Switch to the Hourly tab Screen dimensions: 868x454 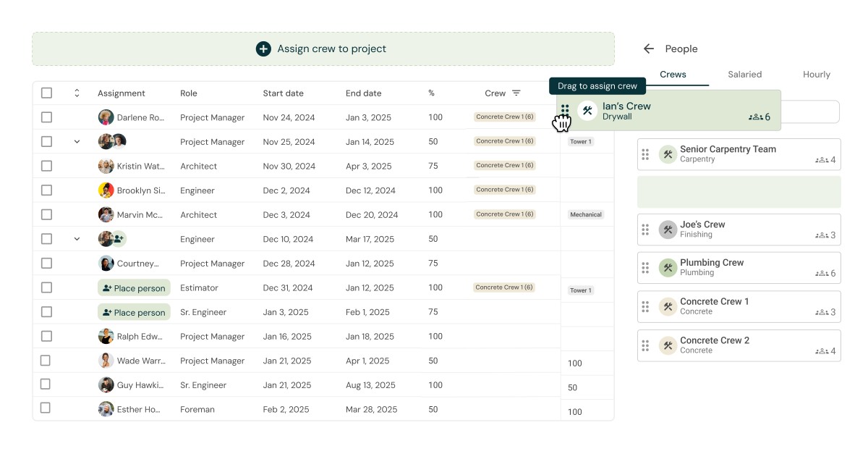817,75
